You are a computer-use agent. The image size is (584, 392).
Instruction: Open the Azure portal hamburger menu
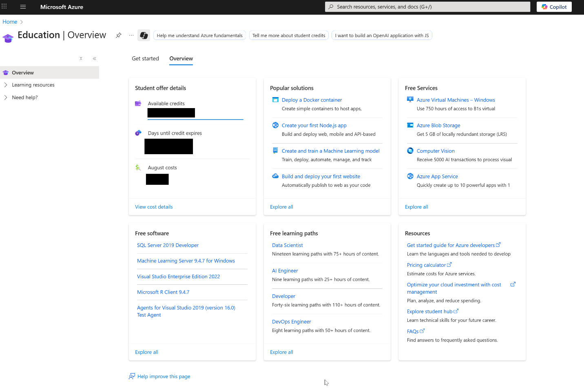click(x=23, y=7)
